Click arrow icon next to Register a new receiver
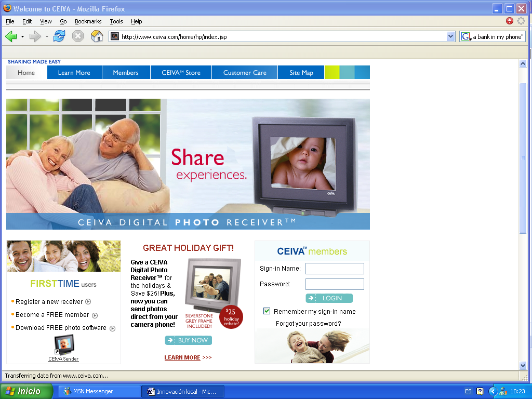 click(88, 301)
